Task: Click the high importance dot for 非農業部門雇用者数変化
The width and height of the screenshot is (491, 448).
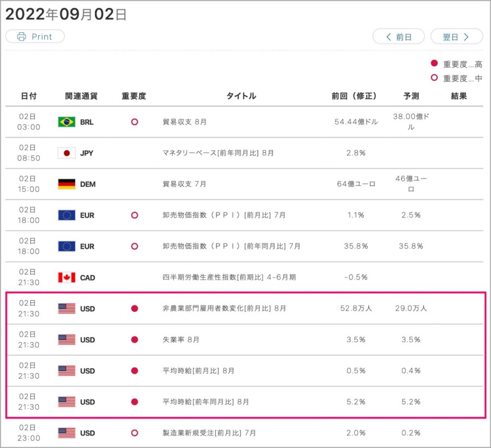Action: click(135, 308)
